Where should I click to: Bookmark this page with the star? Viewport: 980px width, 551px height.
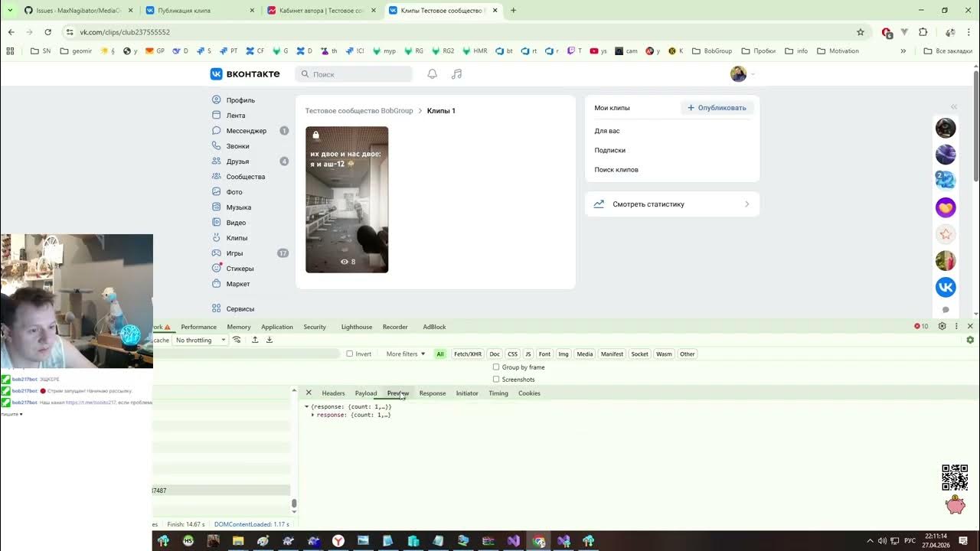pos(861,32)
